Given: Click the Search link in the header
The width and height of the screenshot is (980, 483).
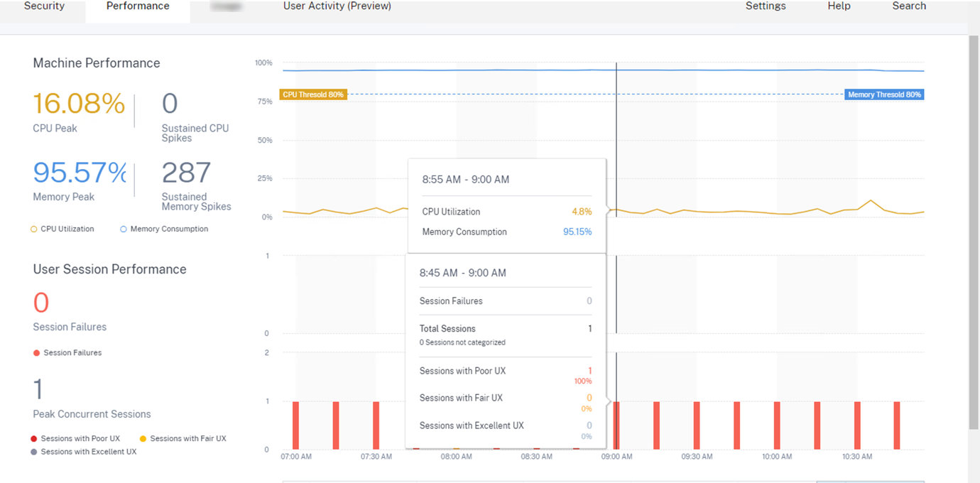Looking at the screenshot, I should (909, 6).
